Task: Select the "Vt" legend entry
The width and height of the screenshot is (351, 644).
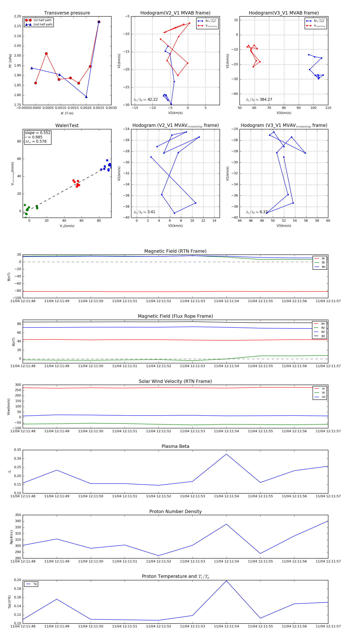Action: coord(320,393)
